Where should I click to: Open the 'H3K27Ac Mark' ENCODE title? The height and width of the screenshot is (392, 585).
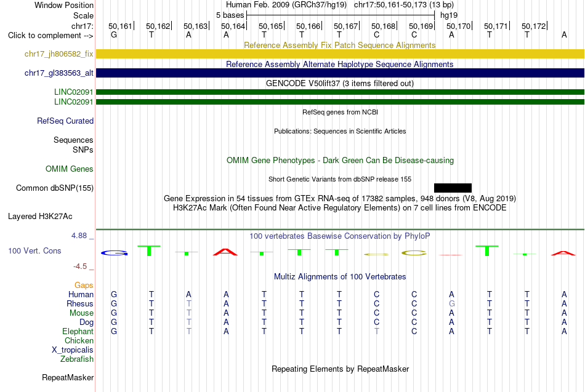(x=340, y=208)
